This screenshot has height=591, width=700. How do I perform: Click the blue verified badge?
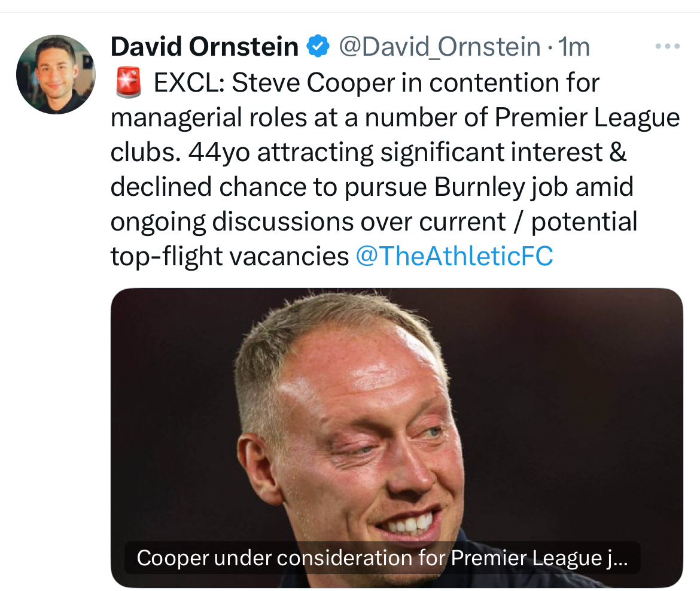coord(318,47)
